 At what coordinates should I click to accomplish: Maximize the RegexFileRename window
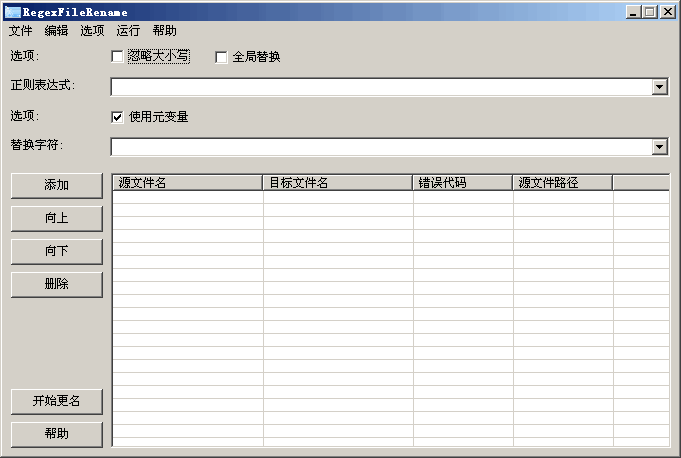(650, 12)
